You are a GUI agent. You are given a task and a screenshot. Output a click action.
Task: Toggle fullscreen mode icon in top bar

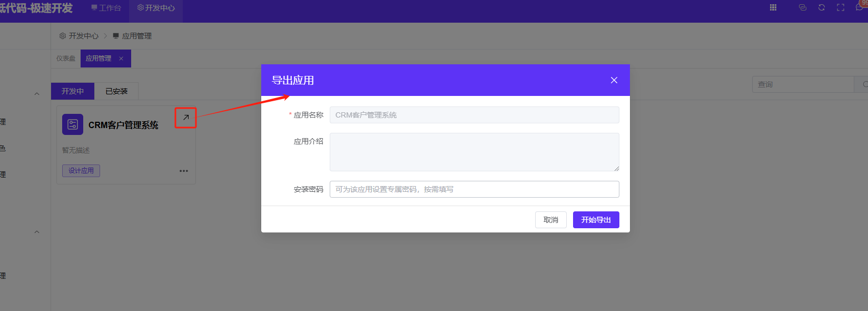(841, 7)
